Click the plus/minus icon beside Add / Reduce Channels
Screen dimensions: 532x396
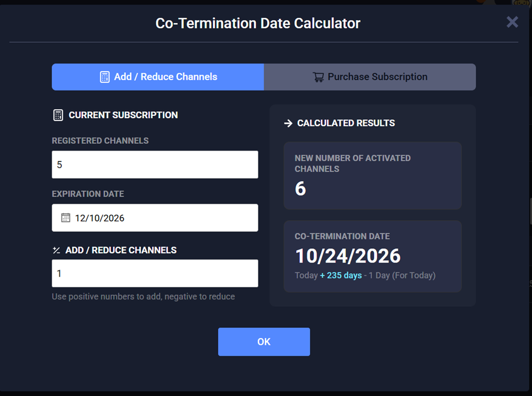[x=56, y=250]
